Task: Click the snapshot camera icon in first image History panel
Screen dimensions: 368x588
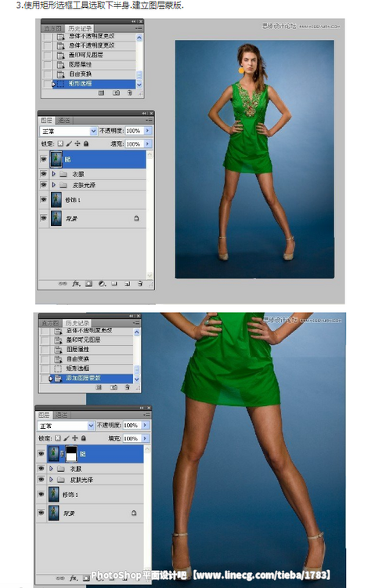Action: (117, 93)
